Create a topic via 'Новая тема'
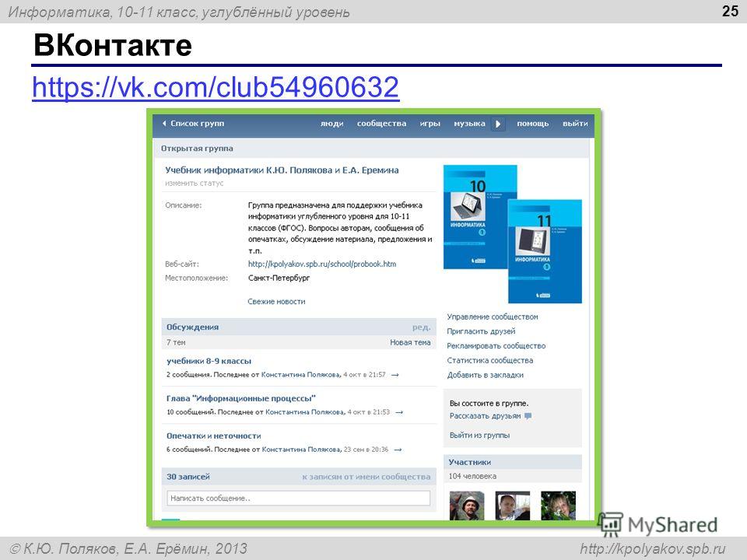Image resolution: width=747 pixels, height=560 pixels. [x=410, y=342]
